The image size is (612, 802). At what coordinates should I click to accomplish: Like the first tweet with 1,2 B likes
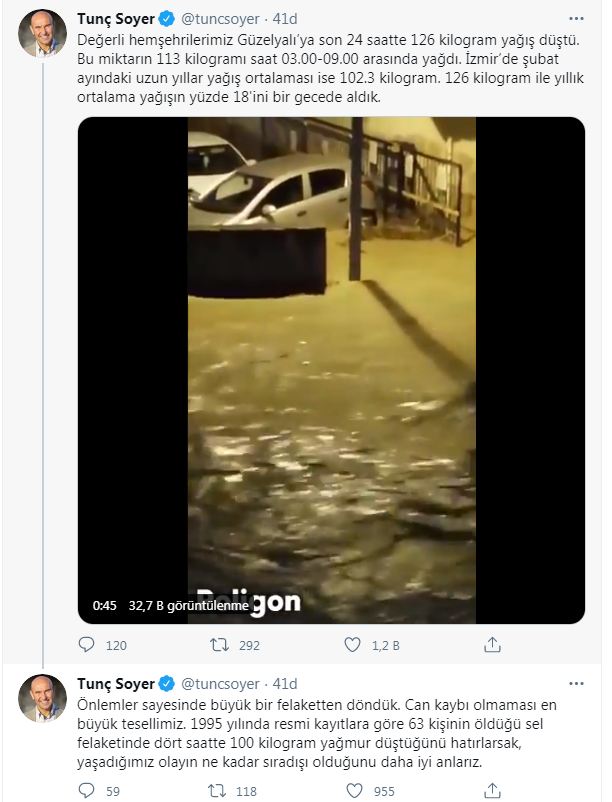[x=352, y=644]
